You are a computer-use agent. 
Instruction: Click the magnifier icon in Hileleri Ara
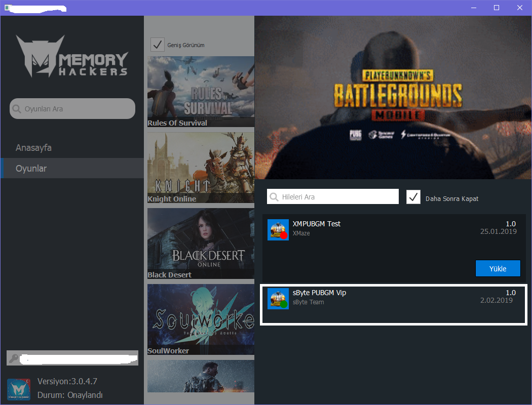coord(274,197)
